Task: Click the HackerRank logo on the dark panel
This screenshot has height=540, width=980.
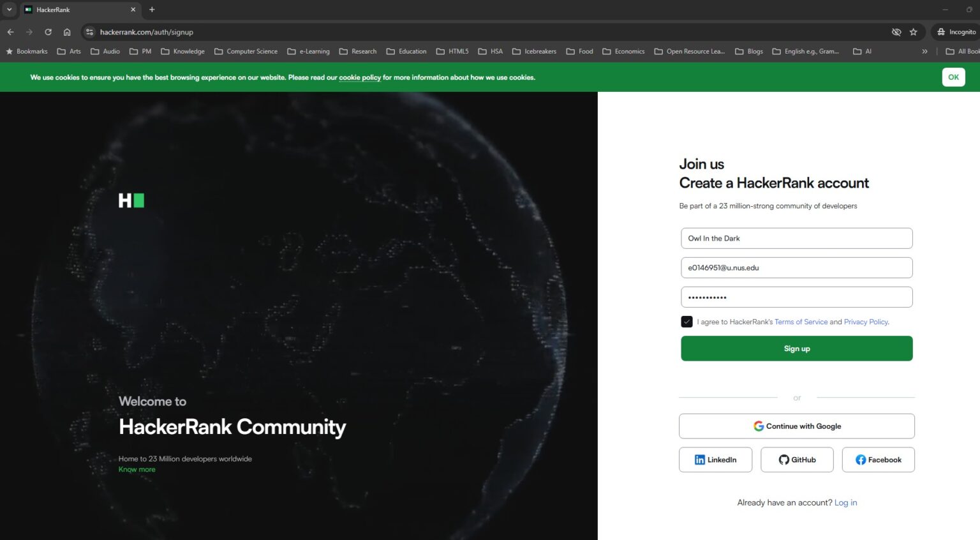Action: click(x=131, y=200)
